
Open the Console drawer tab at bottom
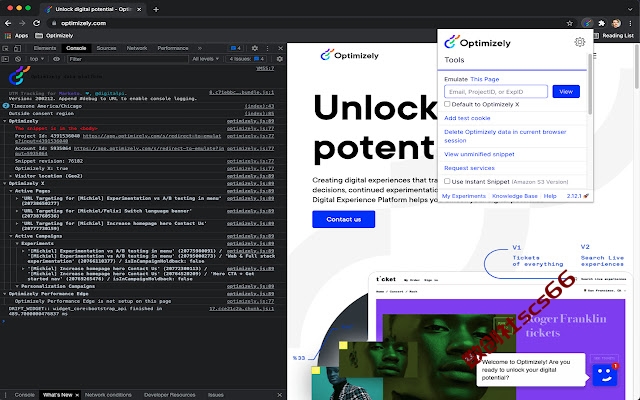pos(24,395)
